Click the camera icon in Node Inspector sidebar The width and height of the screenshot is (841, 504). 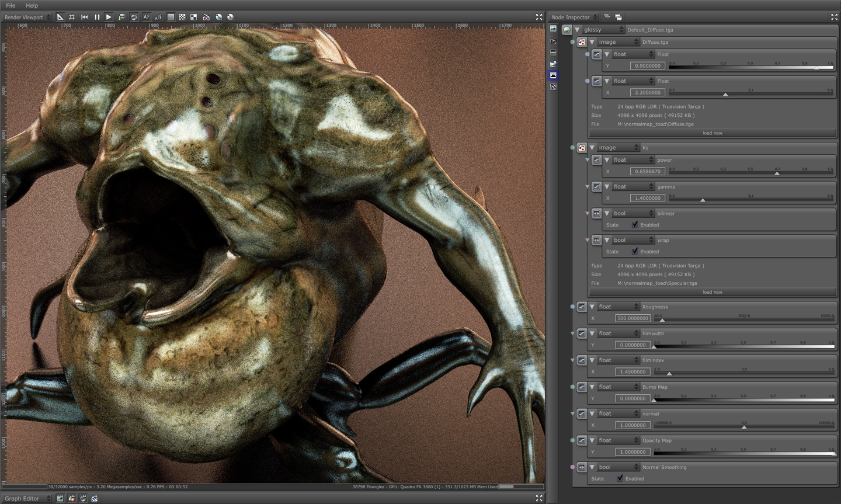[553, 41]
